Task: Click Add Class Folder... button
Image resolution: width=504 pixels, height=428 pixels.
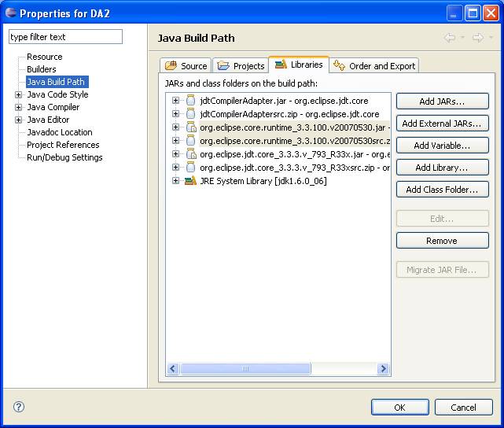Action: 443,190
